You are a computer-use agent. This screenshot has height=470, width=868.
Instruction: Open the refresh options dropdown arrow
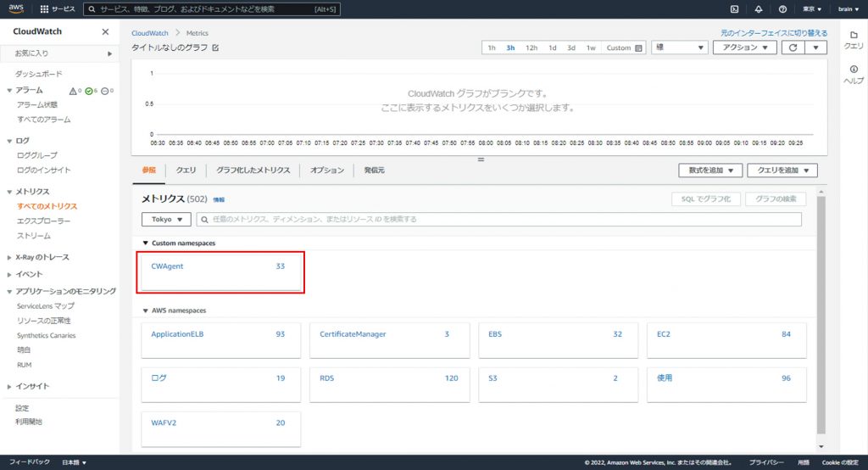click(x=816, y=48)
